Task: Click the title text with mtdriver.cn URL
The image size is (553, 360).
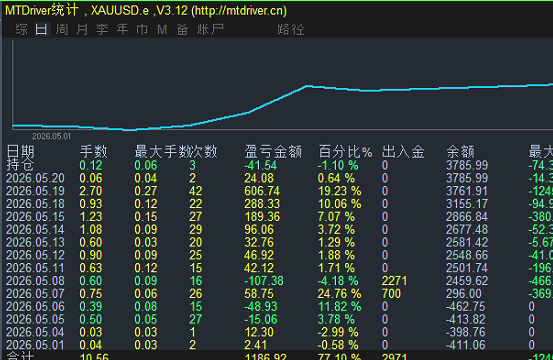Action: [x=146, y=11]
